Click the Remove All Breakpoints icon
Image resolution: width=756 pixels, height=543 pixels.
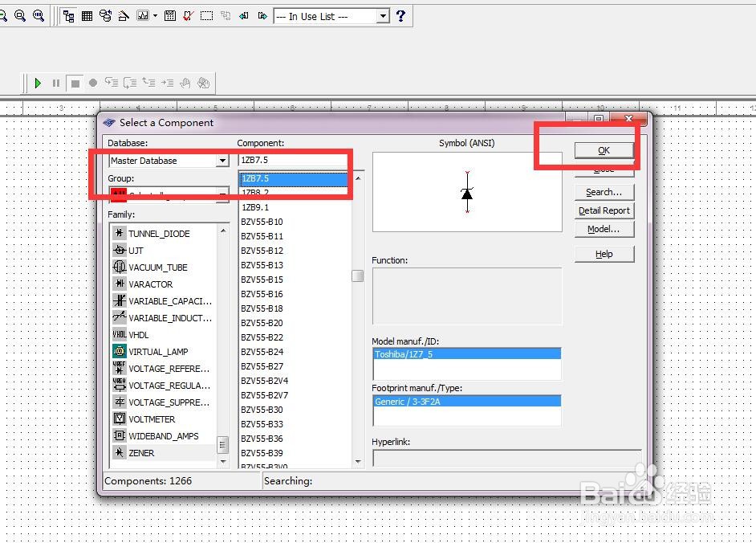(x=204, y=83)
